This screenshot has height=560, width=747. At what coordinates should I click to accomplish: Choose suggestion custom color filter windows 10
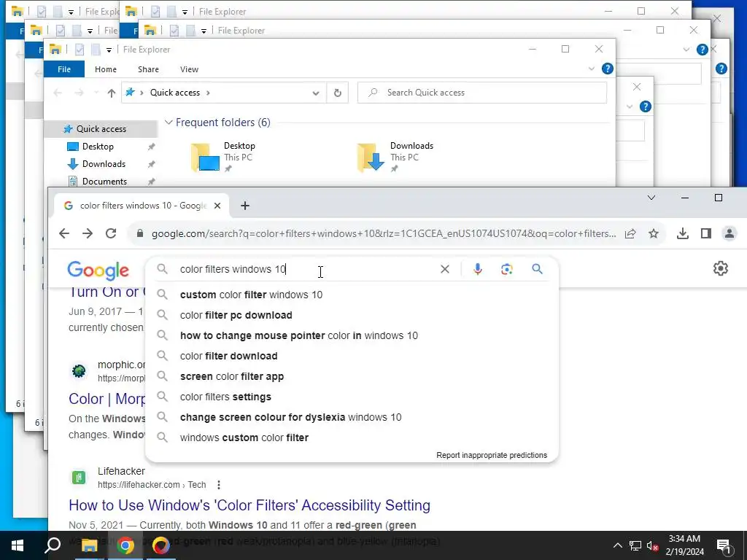coord(352,295)
